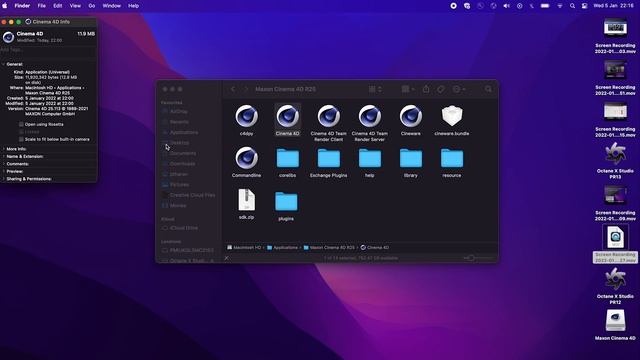640x360 pixels.
Task: Open the Apple menu
Action: tap(5, 6)
